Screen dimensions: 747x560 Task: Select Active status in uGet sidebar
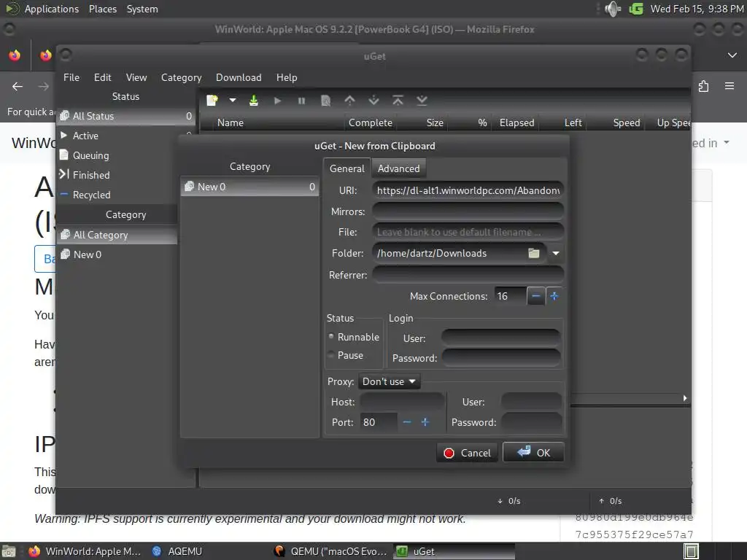(125, 136)
